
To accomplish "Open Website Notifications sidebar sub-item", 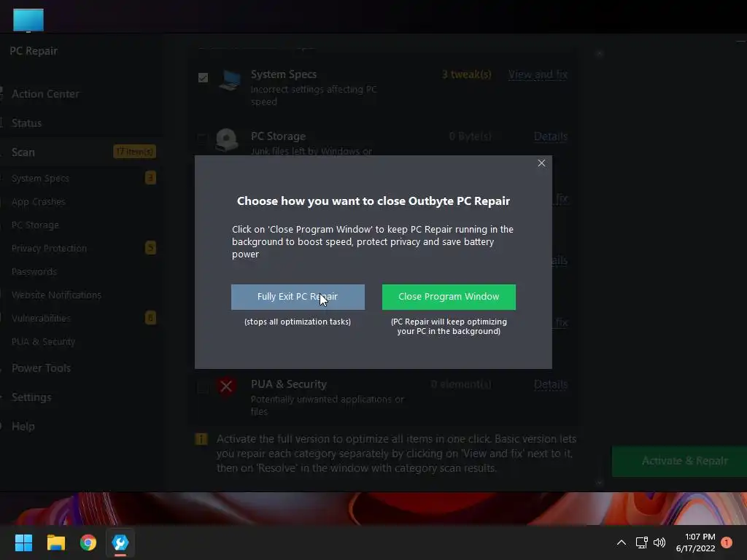I will (57, 295).
